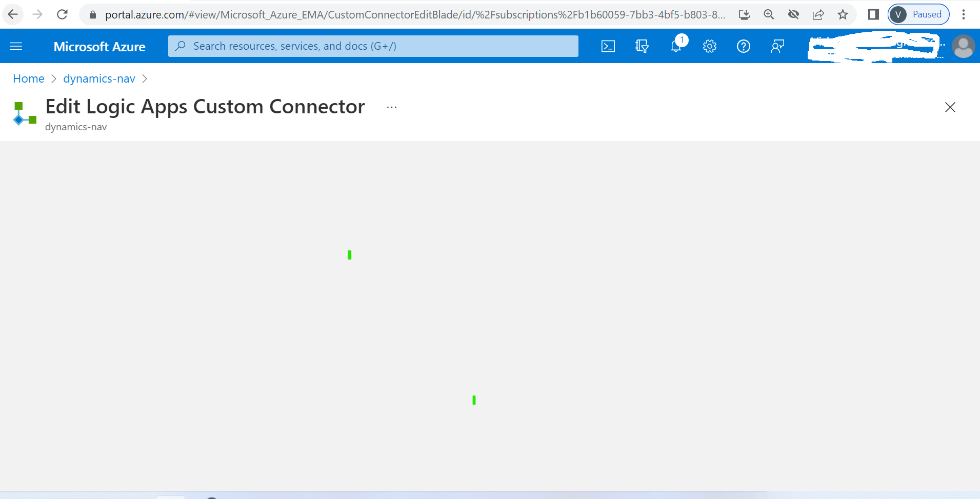
Task: Open the Azure portal hamburger menu
Action: [16, 46]
